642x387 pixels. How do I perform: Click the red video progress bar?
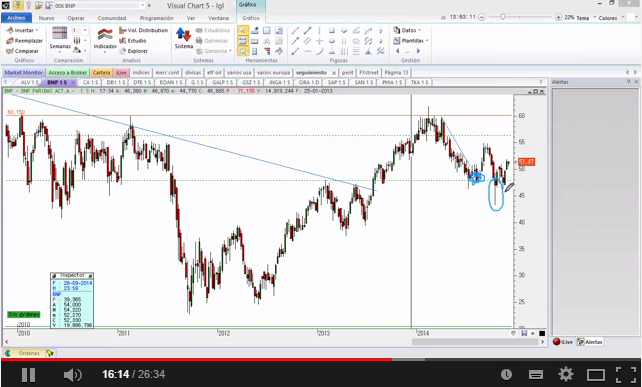coord(197,360)
